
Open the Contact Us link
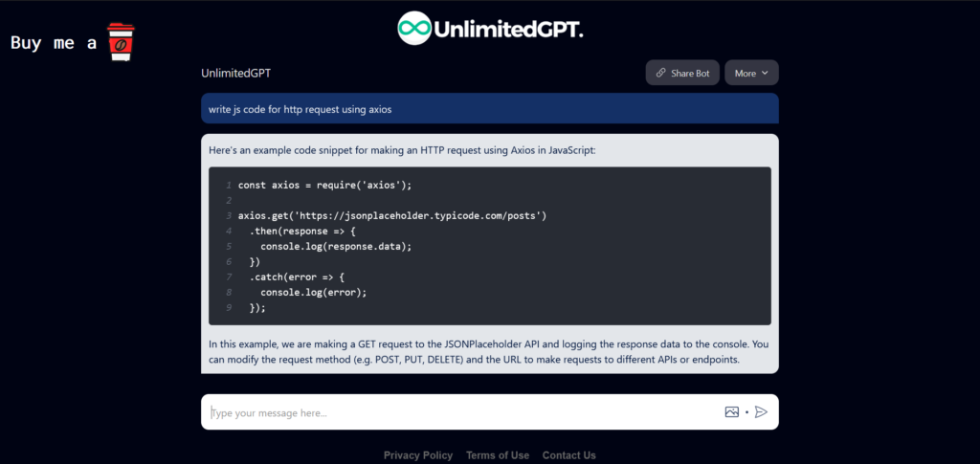(x=568, y=455)
